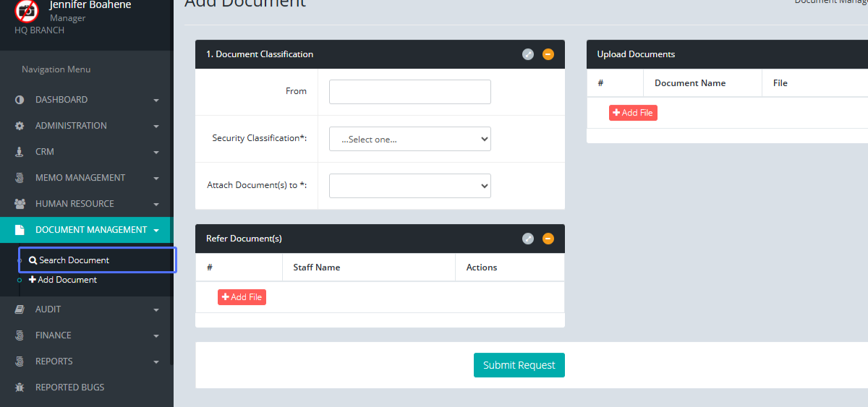Screen dimensions: 868x407
Task: Open the Attach Document(s) to dropdown
Action: coord(409,186)
